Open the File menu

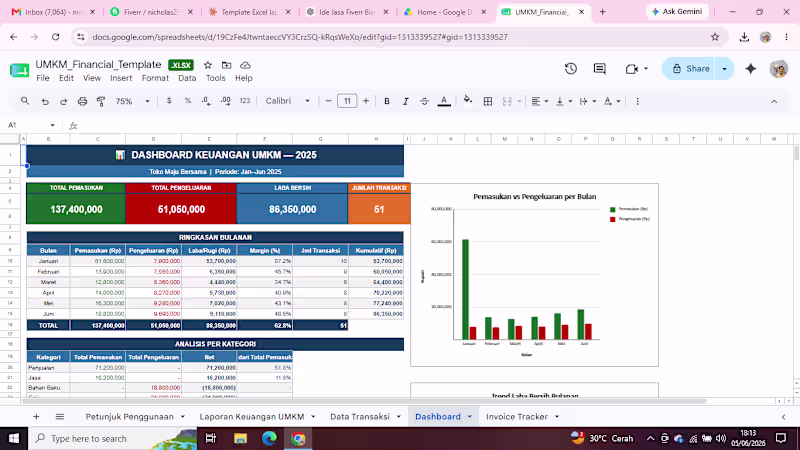pos(43,78)
